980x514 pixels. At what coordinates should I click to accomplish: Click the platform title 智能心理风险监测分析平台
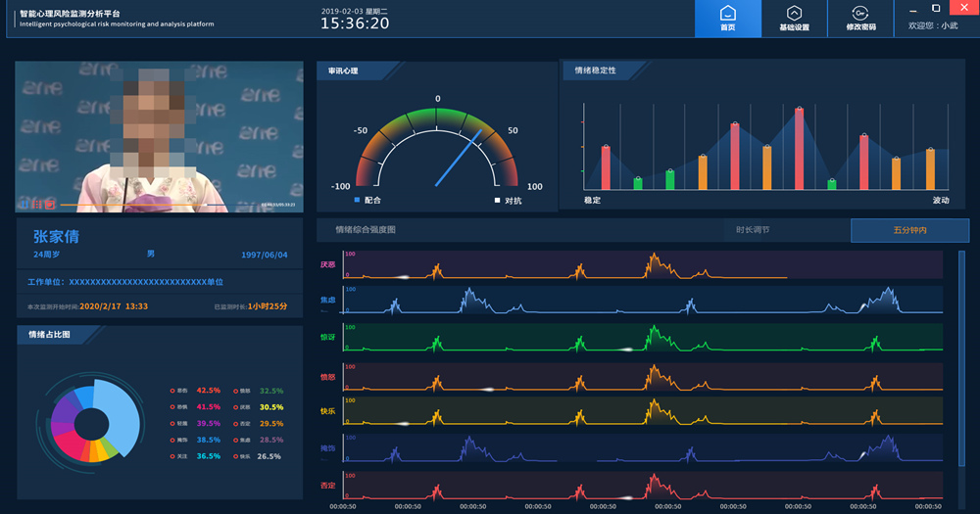pyautogui.click(x=70, y=13)
